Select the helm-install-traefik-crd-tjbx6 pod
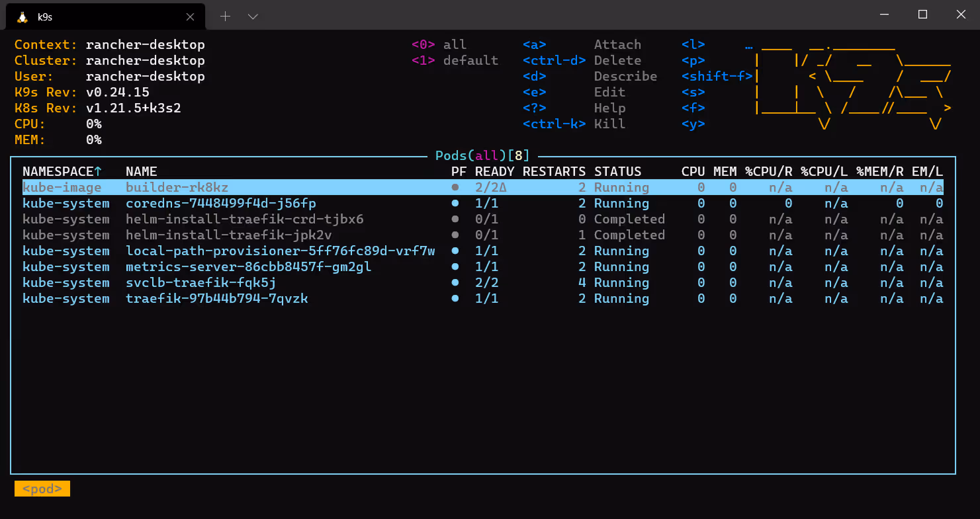 244,220
